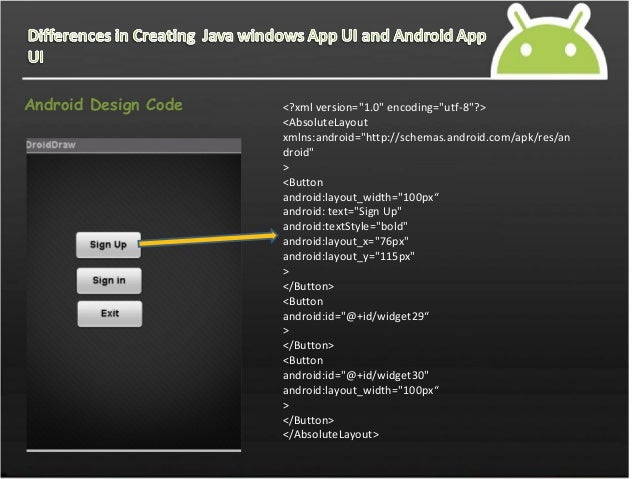Click the android:id="@+id/widget30" line

pos(356,375)
